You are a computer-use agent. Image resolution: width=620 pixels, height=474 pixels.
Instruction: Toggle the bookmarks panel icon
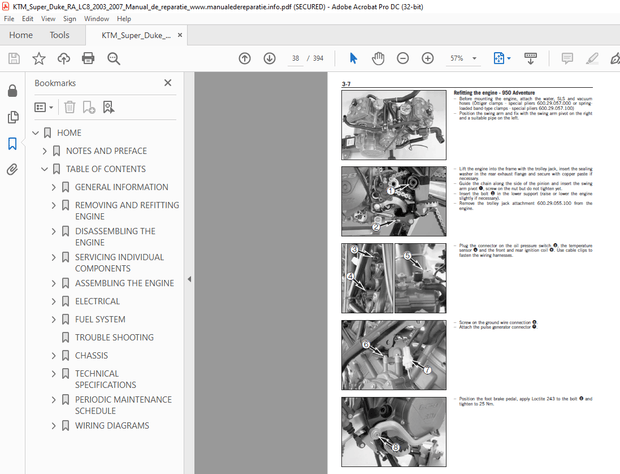coord(12,144)
